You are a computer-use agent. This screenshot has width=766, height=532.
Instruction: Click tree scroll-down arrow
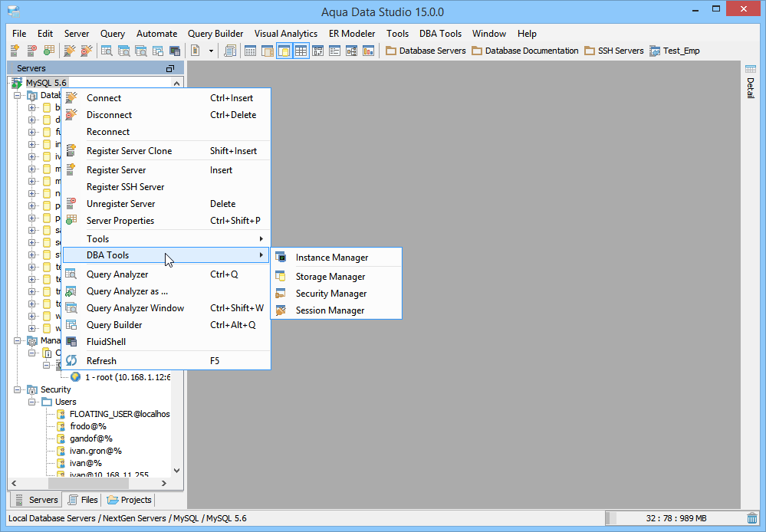177,471
